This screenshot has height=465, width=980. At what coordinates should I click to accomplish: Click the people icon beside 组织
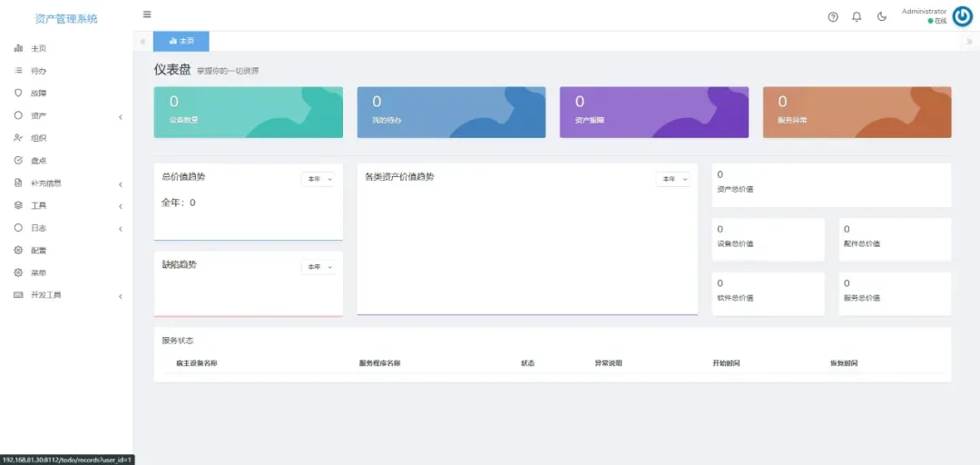point(18,138)
